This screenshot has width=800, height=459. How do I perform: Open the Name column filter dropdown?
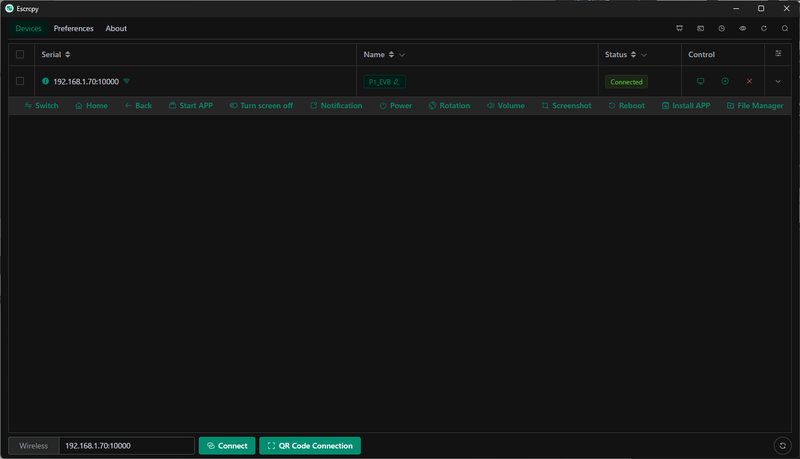point(402,55)
